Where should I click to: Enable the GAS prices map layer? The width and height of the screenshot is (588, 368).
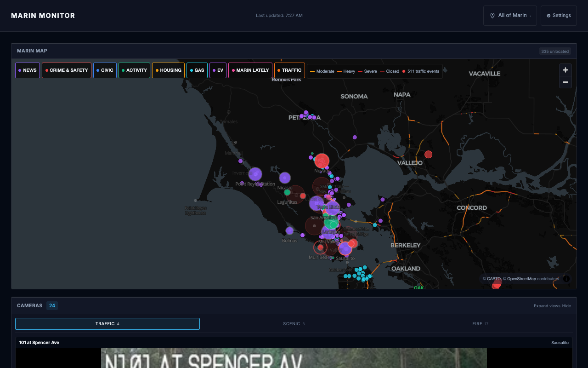click(x=197, y=70)
